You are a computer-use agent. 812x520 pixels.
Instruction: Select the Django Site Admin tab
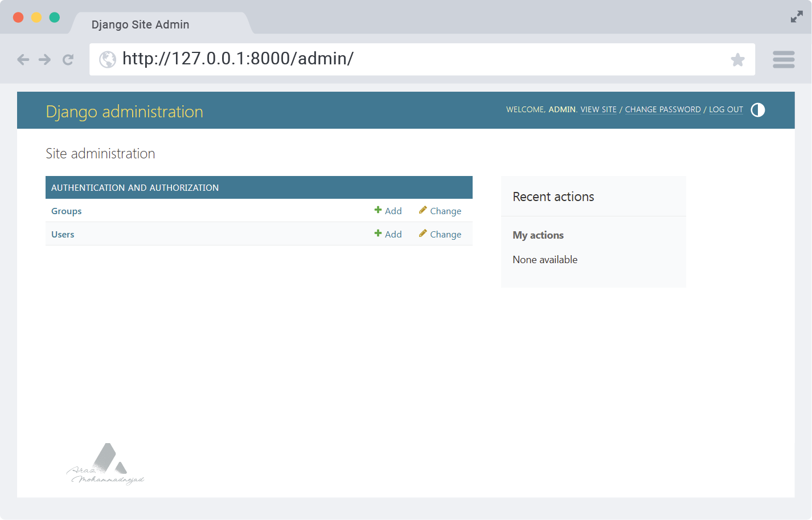click(161, 24)
